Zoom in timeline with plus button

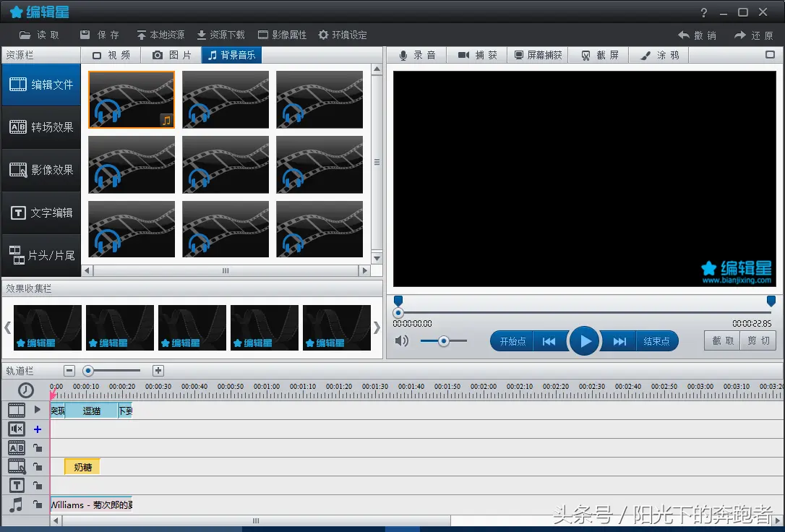pyautogui.click(x=158, y=371)
